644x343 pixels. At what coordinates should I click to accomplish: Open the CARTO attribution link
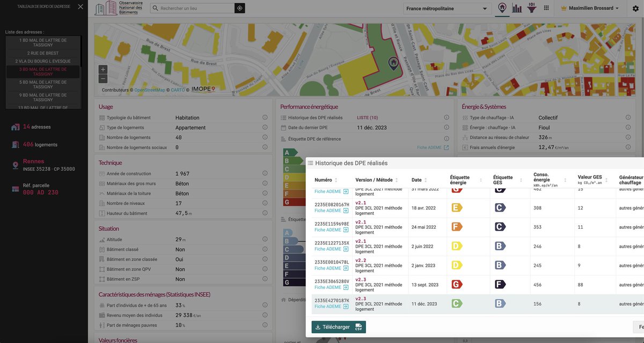point(178,90)
